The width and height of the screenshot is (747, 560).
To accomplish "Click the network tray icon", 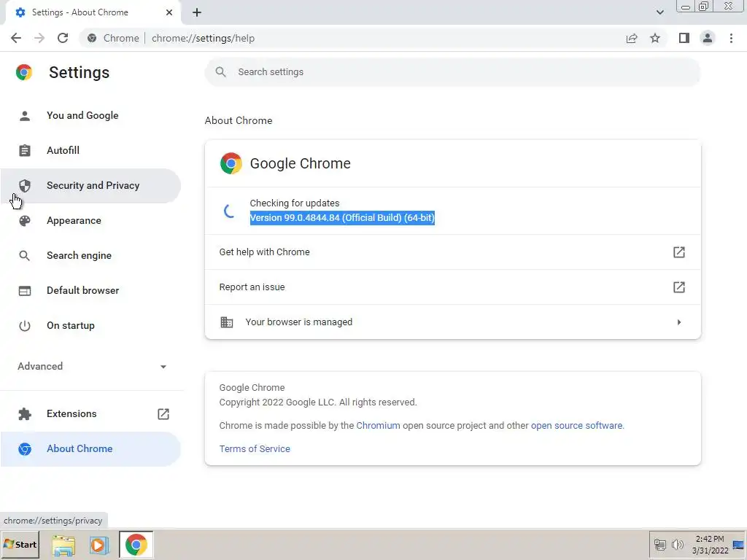I will coord(659,545).
